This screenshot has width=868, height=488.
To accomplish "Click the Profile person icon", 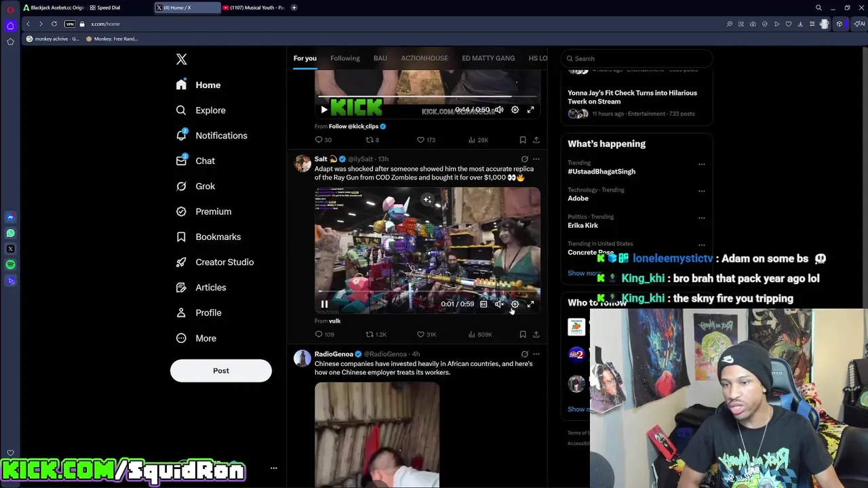I will click(x=181, y=312).
